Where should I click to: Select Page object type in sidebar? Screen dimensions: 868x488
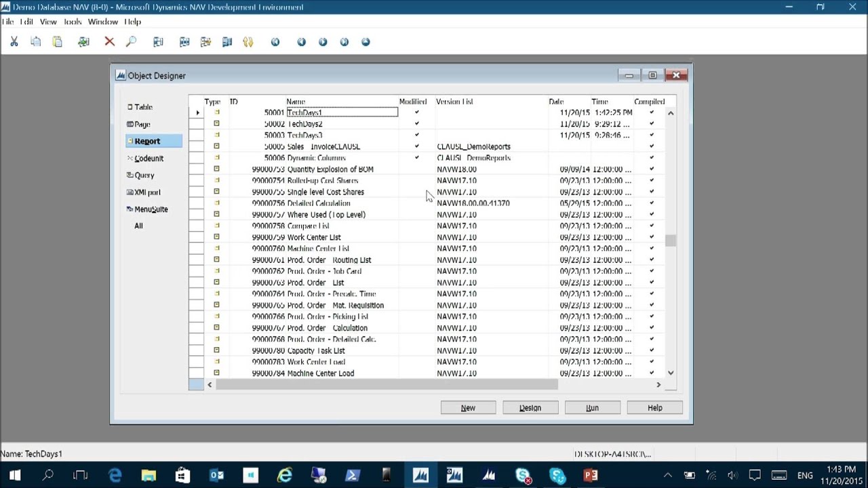pos(142,124)
